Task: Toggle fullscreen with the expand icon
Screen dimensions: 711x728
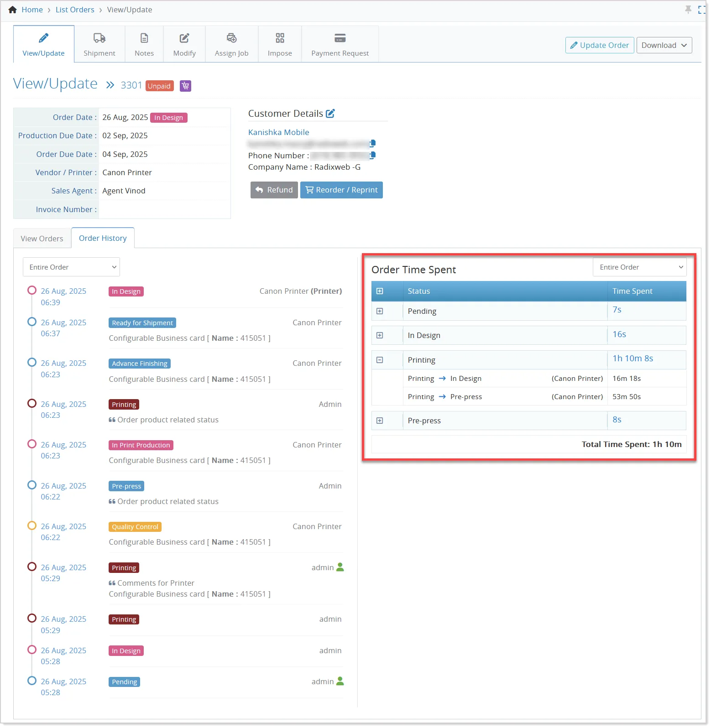Action: 702,10
